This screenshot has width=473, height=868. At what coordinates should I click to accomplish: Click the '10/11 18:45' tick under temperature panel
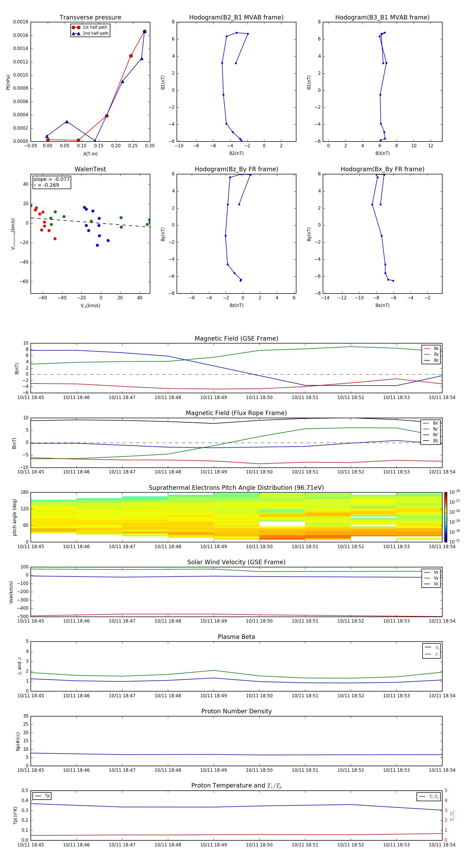point(31,845)
